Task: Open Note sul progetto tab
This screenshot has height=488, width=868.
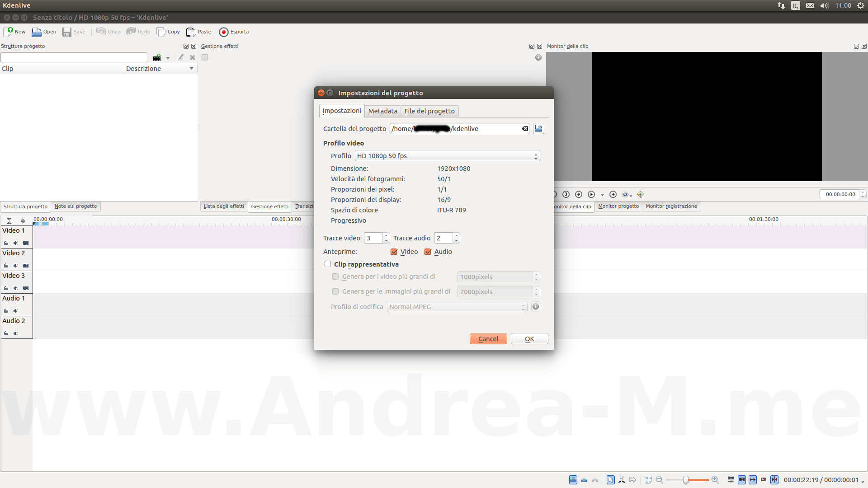Action: point(75,206)
